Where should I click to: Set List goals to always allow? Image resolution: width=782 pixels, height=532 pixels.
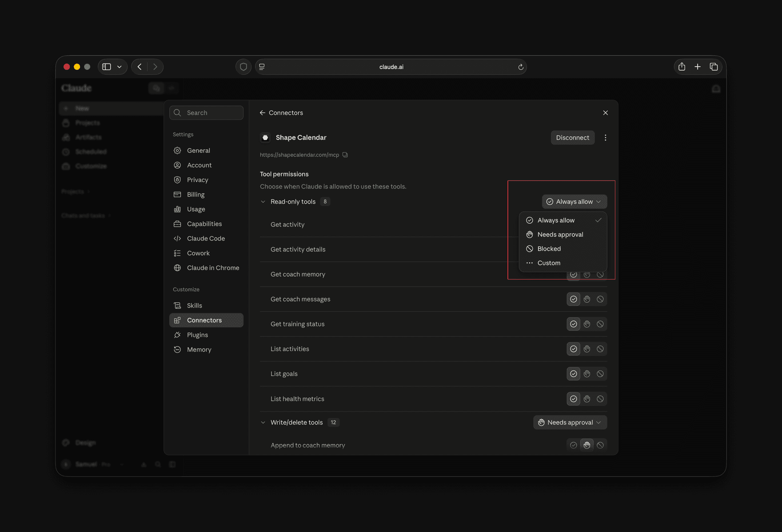click(x=574, y=374)
